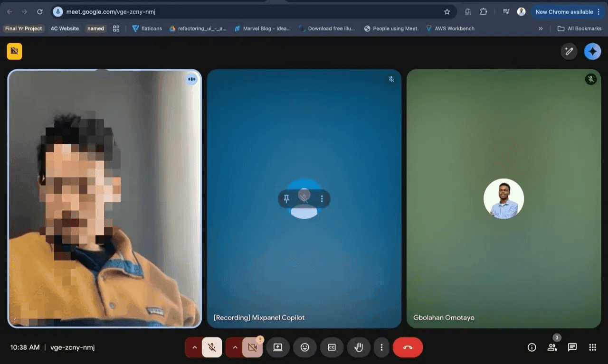Expand audio settings chevron beside microphone
The width and height of the screenshot is (608, 364).
pos(194,347)
